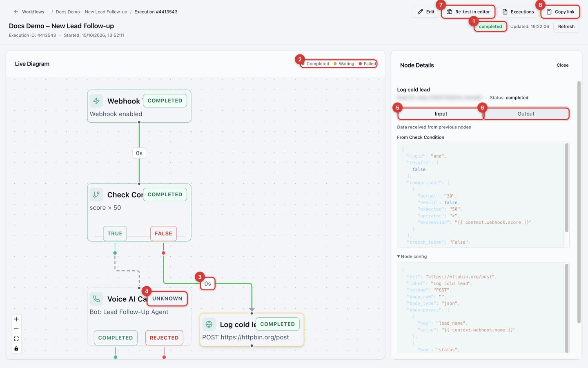588x368 pixels.
Task: Click the FALSE branch of Check Condition
Action: (x=163, y=233)
